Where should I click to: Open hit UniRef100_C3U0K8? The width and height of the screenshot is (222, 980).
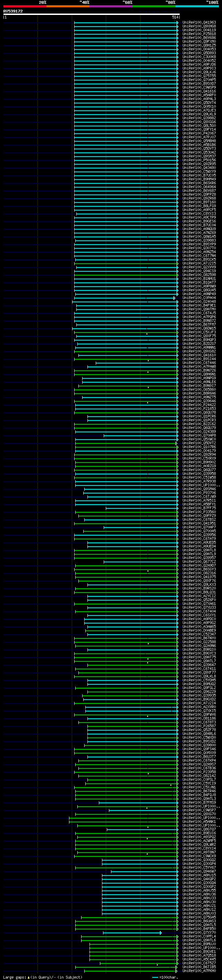point(199,57)
